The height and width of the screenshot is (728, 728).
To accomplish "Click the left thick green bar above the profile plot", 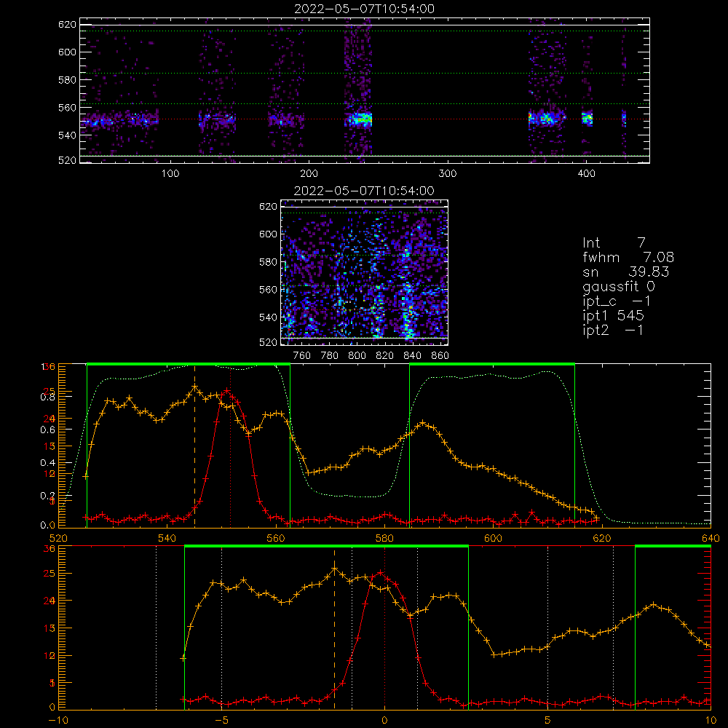I will click(x=189, y=365).
